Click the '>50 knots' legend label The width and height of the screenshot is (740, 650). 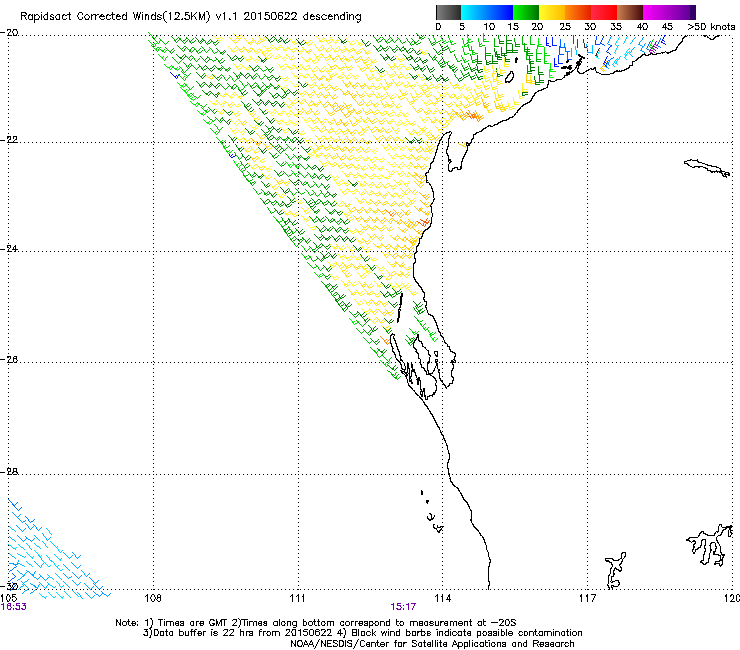pyautogui.click(x=711, y=27)
